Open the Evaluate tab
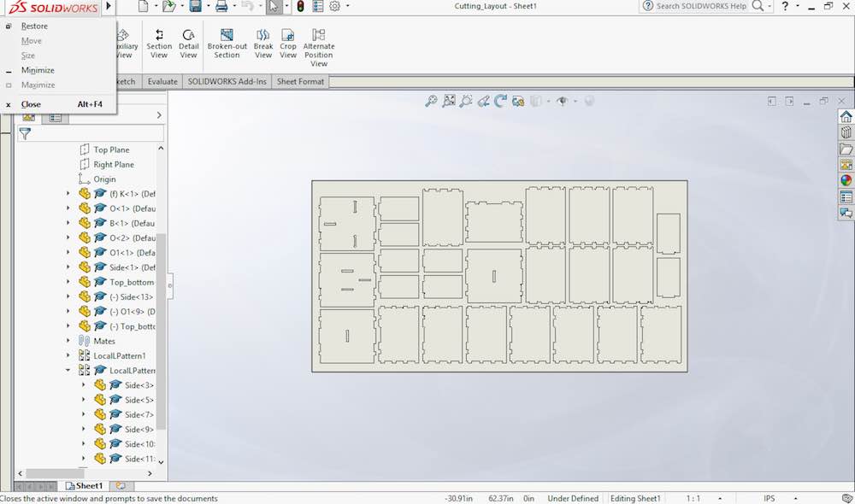Screen dimensions: 855x504 click(162, 82)
